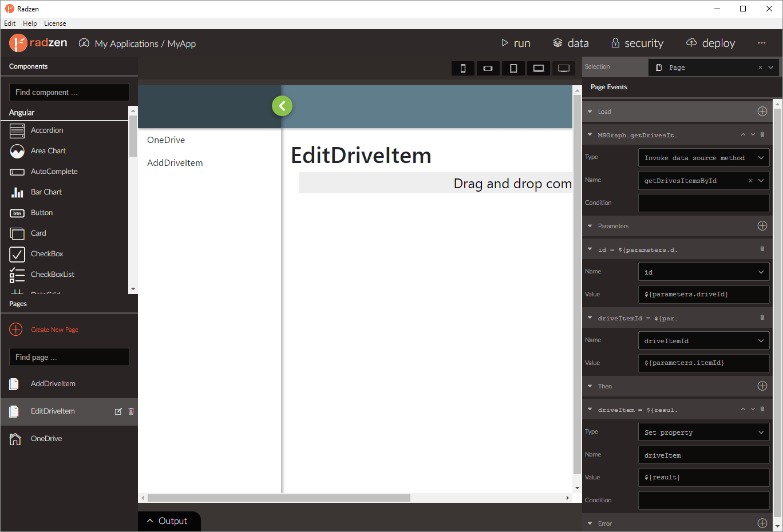Screen dimensions: 783x532
Task: Collapse the Load section
Action: [590, 112]
